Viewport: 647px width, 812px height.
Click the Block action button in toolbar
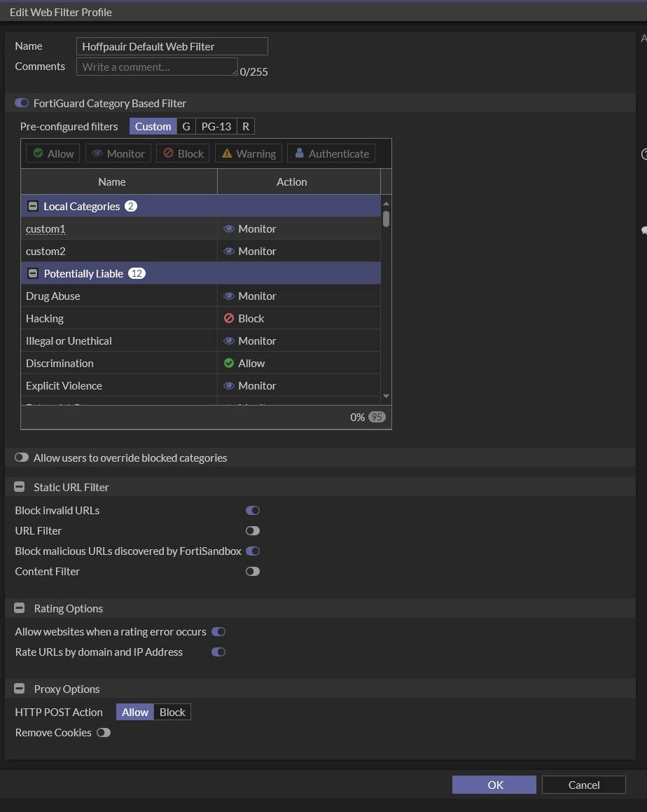[x=183, y=154]
